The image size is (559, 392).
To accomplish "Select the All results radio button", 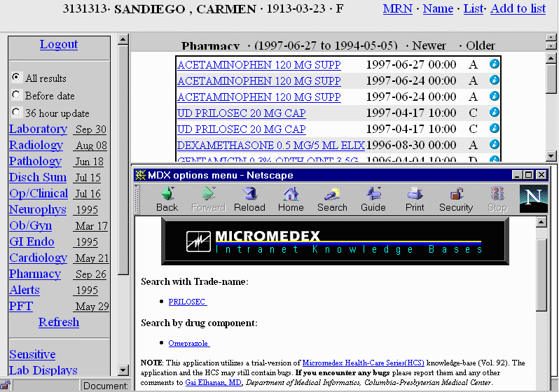I will (x=16, y=78).
